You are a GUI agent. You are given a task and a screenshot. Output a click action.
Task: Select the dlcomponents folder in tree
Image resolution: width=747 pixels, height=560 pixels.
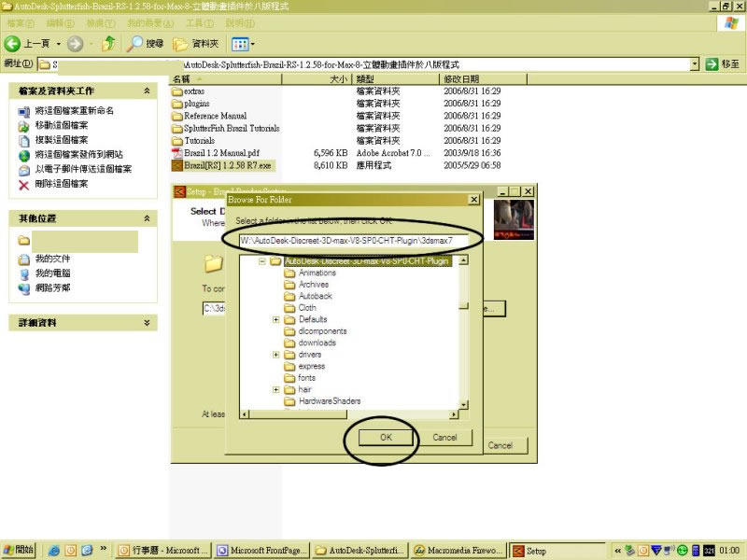(x=316, y=331)
